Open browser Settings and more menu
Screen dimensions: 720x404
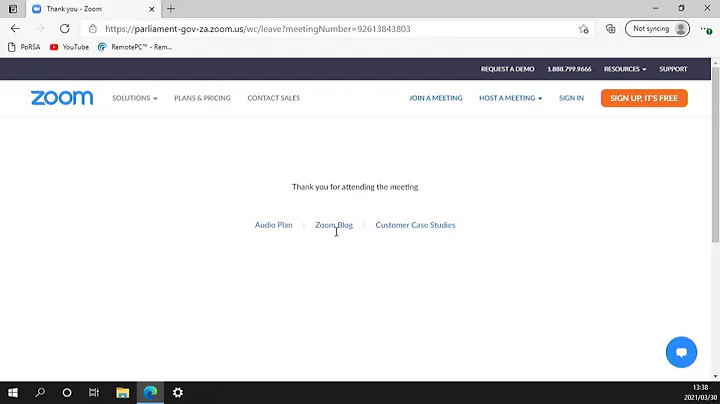pos(706,29)
